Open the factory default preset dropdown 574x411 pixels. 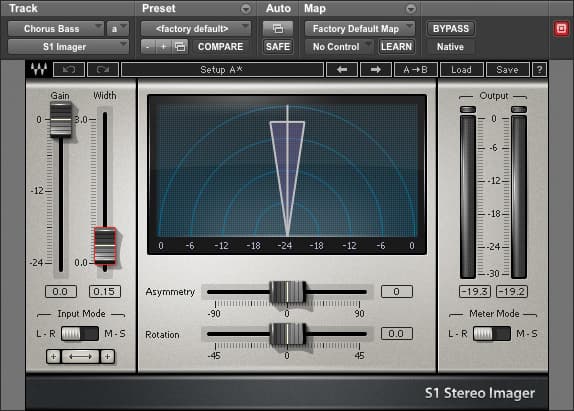point(196,29)
